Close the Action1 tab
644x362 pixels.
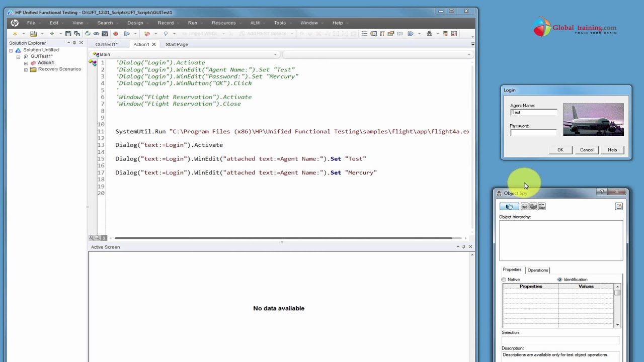click(153, 44)
